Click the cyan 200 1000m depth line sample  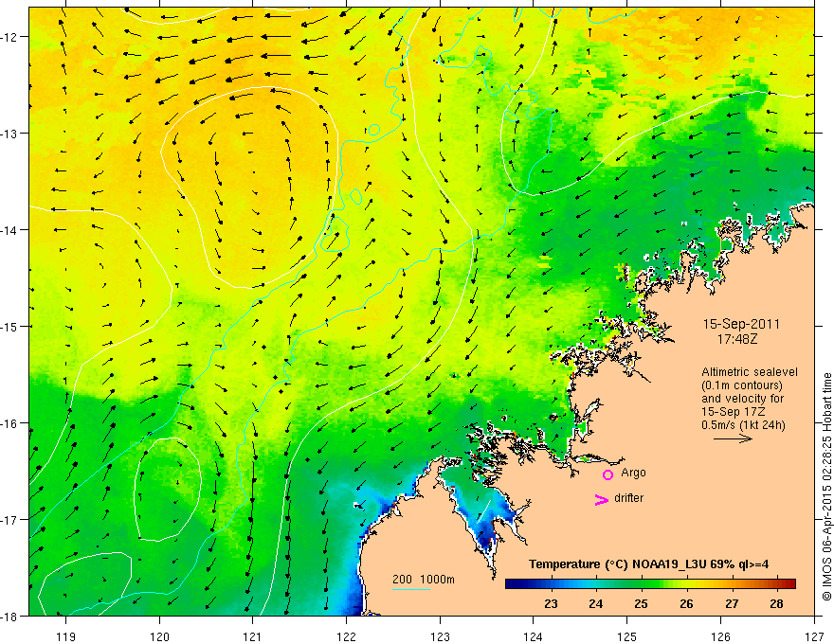click(410, 590)
